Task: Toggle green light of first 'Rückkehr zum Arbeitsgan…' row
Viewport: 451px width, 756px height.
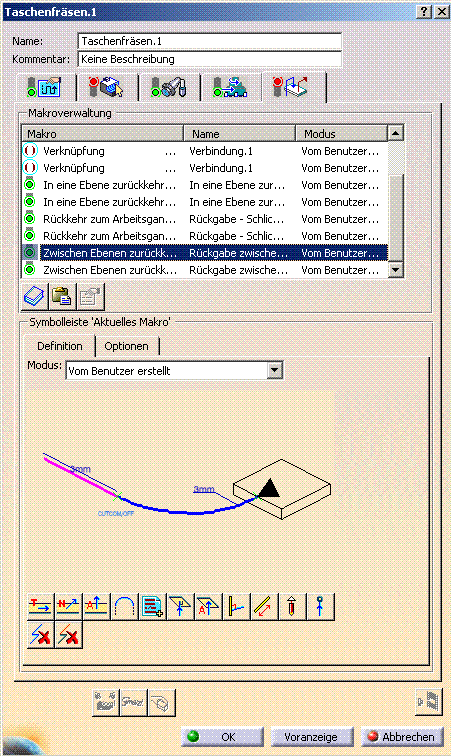Action: coord(30,219)
